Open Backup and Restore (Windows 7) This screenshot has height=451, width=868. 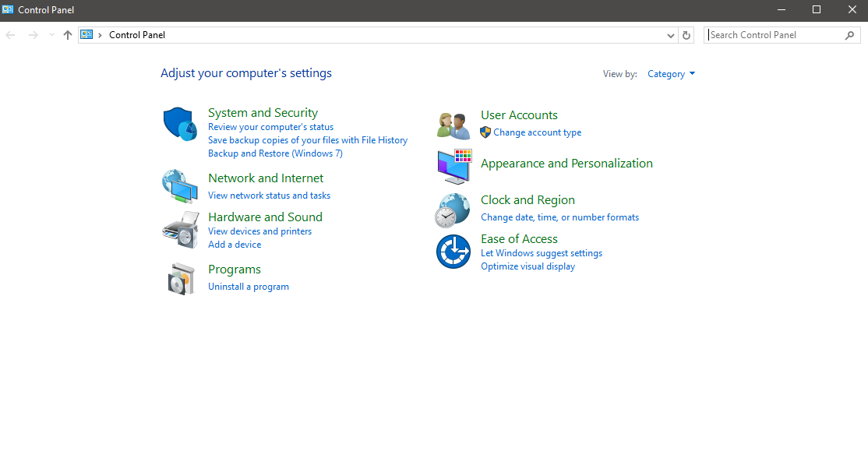pos(275,153)
